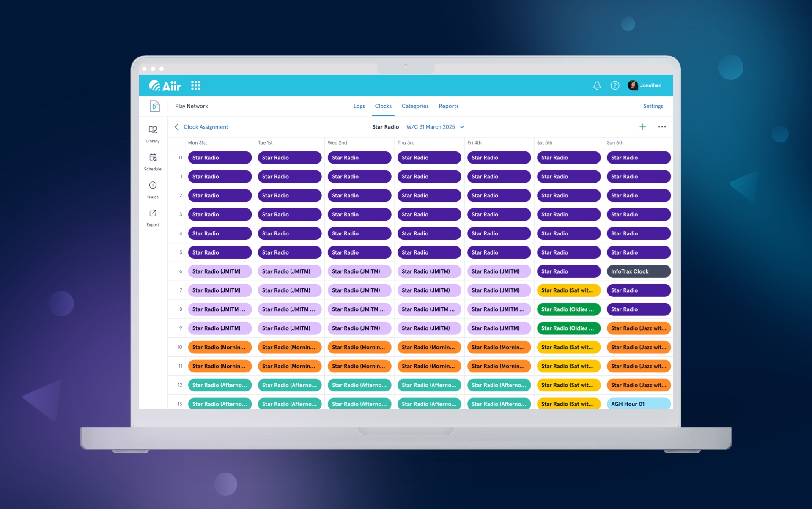Click the Aiir logo

point(165,86)
